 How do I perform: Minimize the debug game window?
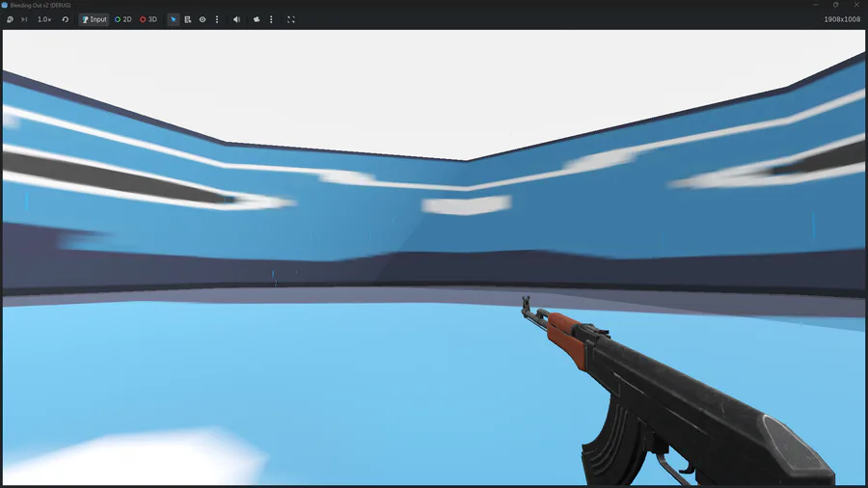[815, 5]
